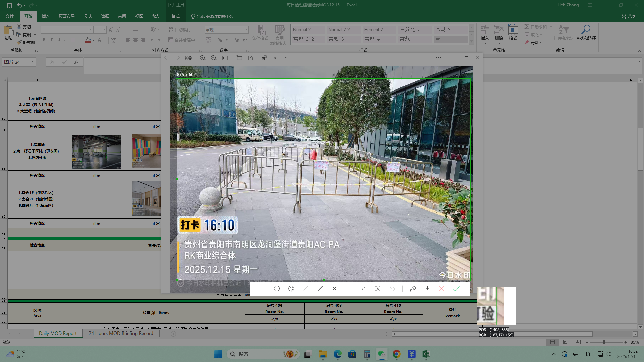Viewport: 644px width, 362px height.
Task: Expand the number format 常规 dropdown
Action: point(246,29)
